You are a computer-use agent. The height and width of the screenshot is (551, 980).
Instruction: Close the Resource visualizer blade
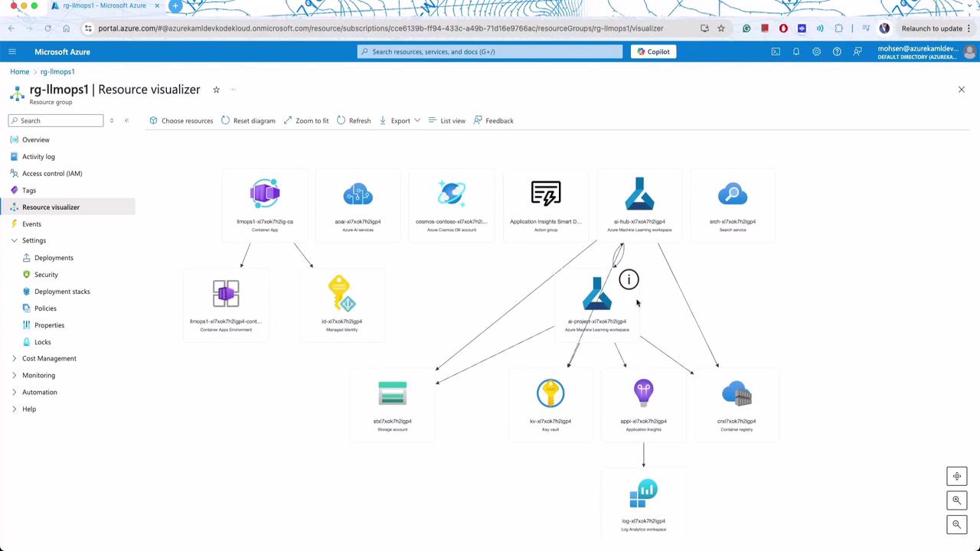coord(962,90)
